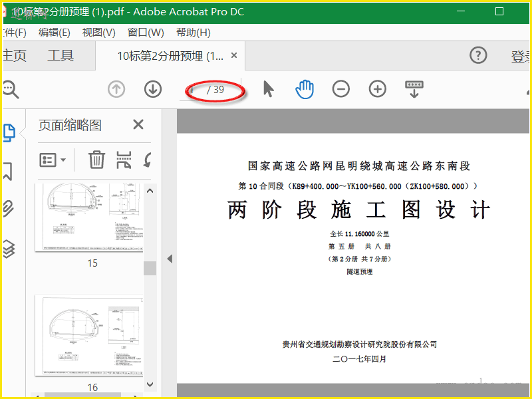Screen dimensions: 532x399
Task: Delete selected page with trash icon
Action: 96,160
